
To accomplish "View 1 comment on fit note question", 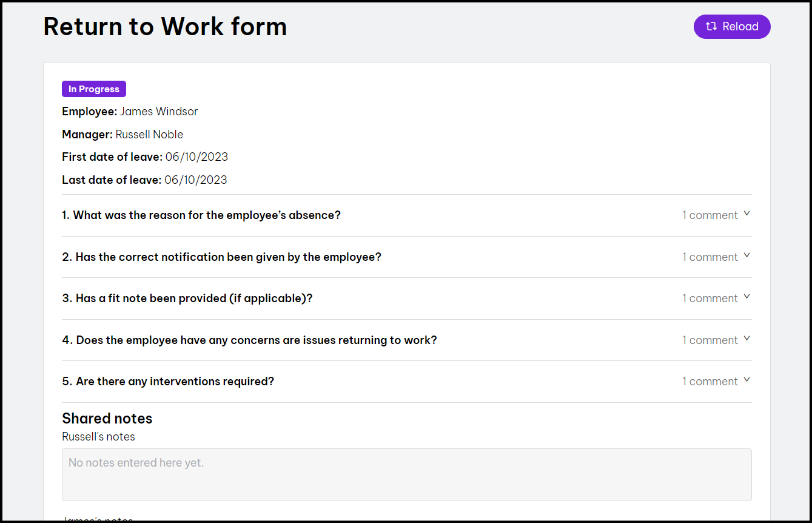I will click(x=710, y=299).
